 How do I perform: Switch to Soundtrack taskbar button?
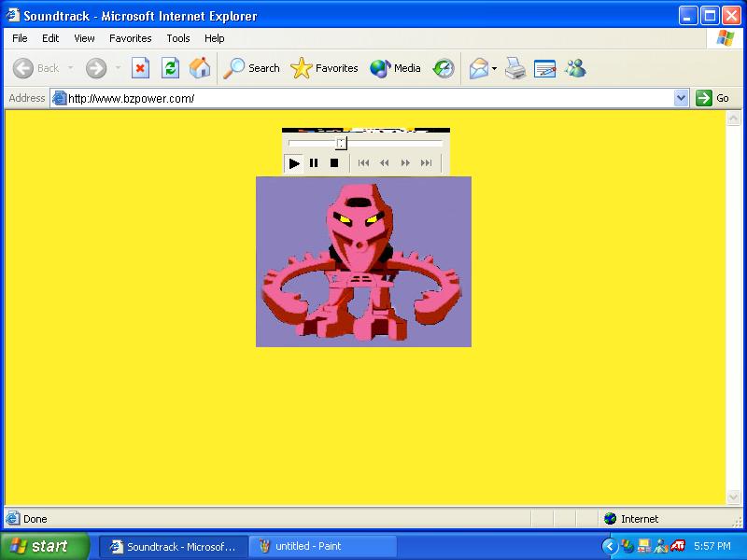click(x=174, y=546)
